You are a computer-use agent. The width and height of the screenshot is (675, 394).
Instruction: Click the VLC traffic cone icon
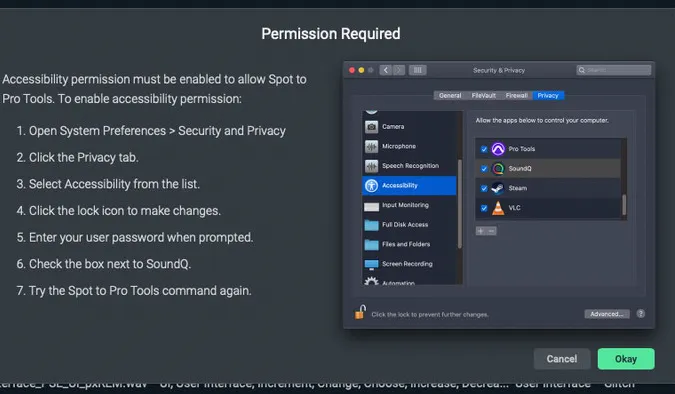pos(498,208)
